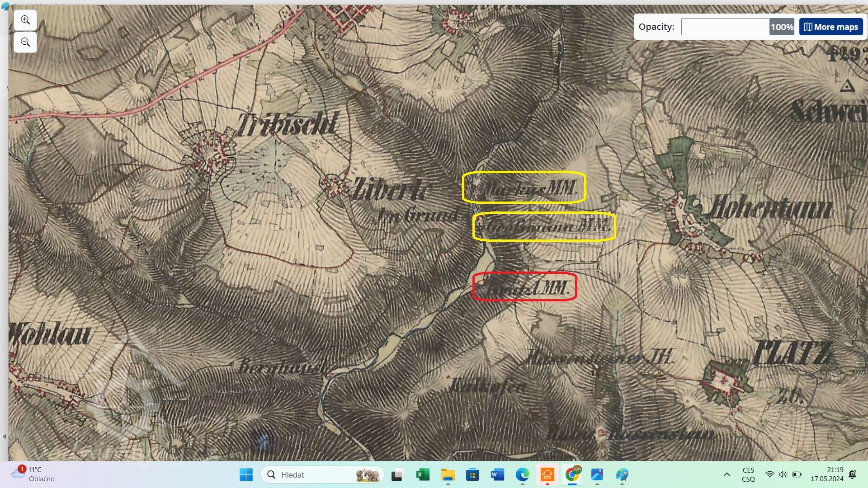Click the zoom out magnifier button

pyautogui.click(x=25, y=42)
